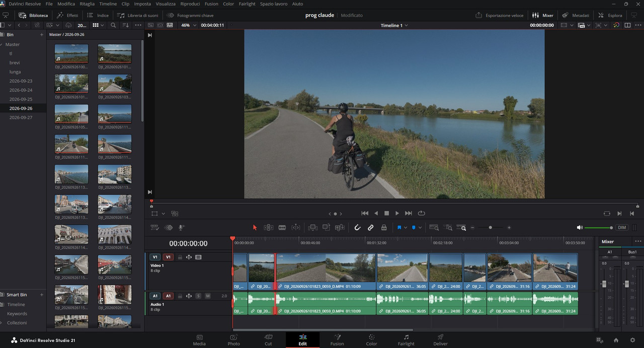Open media pool sort options
The image size is (644, 348).
point(125,25)
